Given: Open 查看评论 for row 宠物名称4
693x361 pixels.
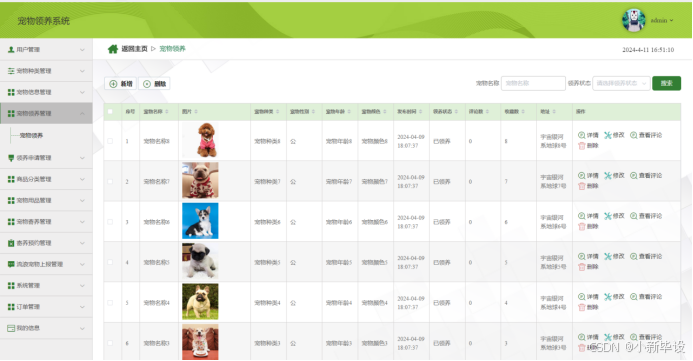Looking at the screenshot, I should point(646,297).
